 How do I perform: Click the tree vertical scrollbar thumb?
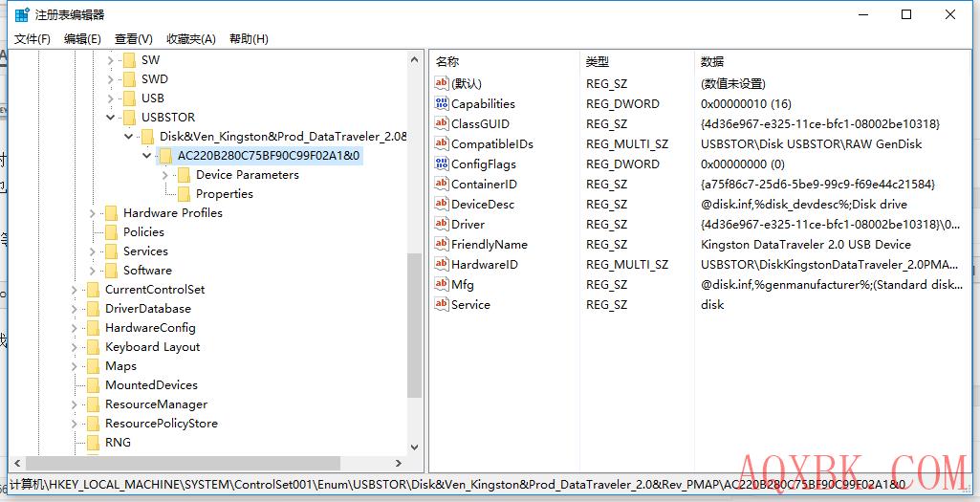tap(414, 325)
